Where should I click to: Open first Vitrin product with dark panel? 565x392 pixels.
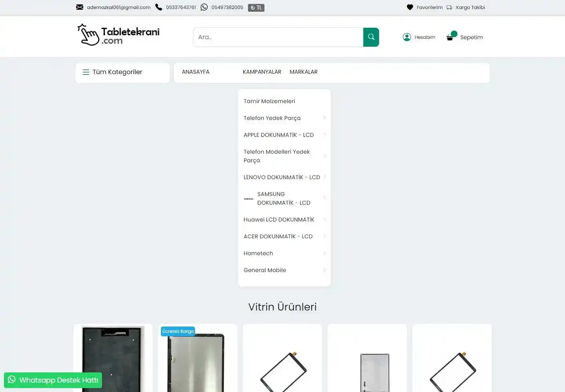[113, 359]
